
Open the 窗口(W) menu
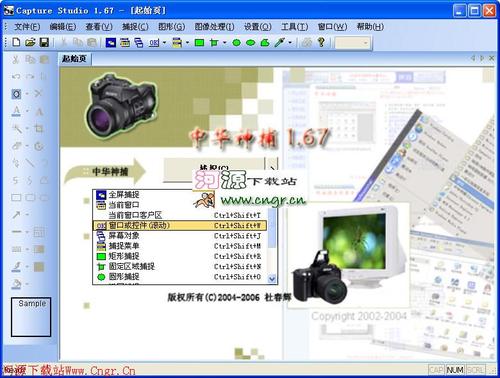(x=332, y=27)
